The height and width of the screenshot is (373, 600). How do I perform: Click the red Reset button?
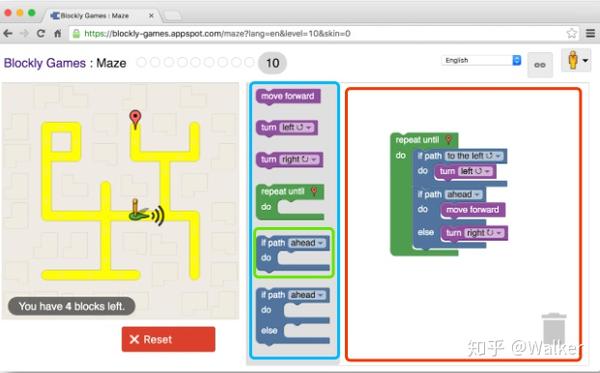coord(168,339)
